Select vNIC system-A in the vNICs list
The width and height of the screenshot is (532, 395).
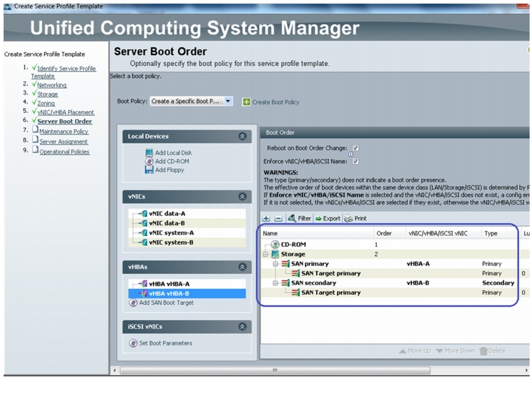[x=187, y=233]
